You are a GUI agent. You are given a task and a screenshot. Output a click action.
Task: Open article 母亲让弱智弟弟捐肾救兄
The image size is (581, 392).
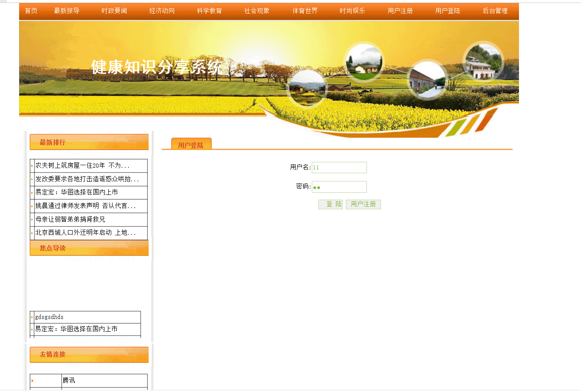coord(70,220)
